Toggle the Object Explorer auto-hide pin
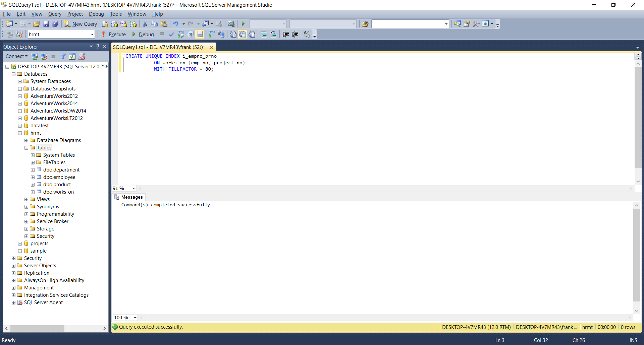The image size is (644, 345). coord(98,47)
